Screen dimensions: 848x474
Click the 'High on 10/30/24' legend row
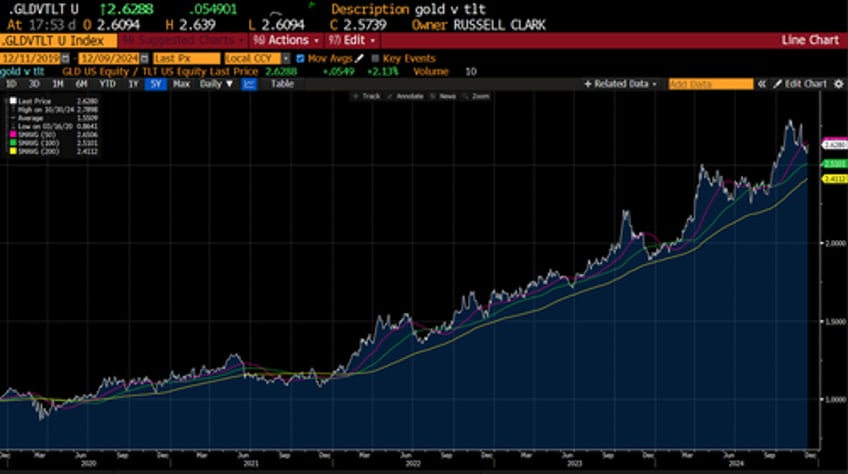[x=57, y=110]
